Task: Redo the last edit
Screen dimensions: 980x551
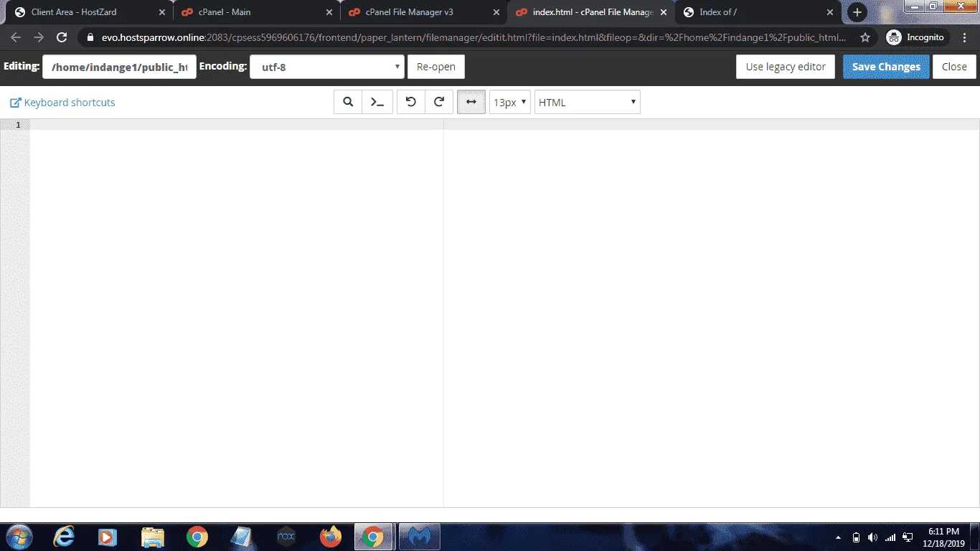Action: coord(439,102)
